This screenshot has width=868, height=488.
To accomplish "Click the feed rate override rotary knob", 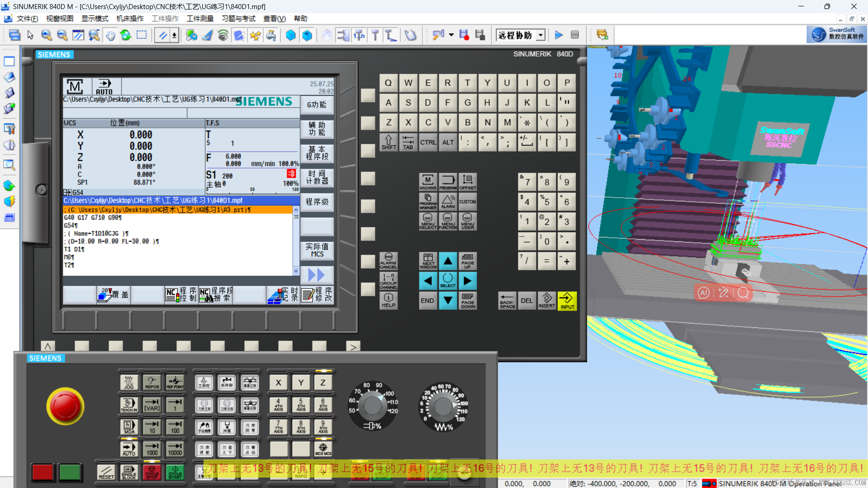I will 443,407.
